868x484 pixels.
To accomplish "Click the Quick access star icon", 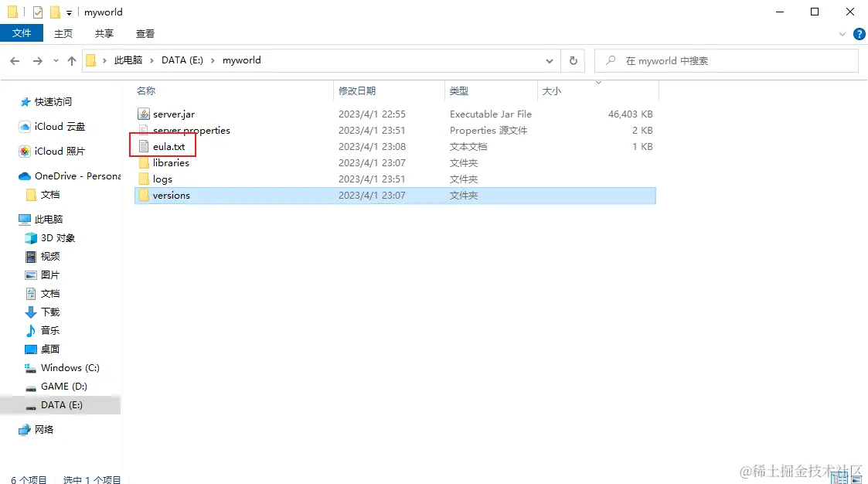I will [x=25, y=102].
